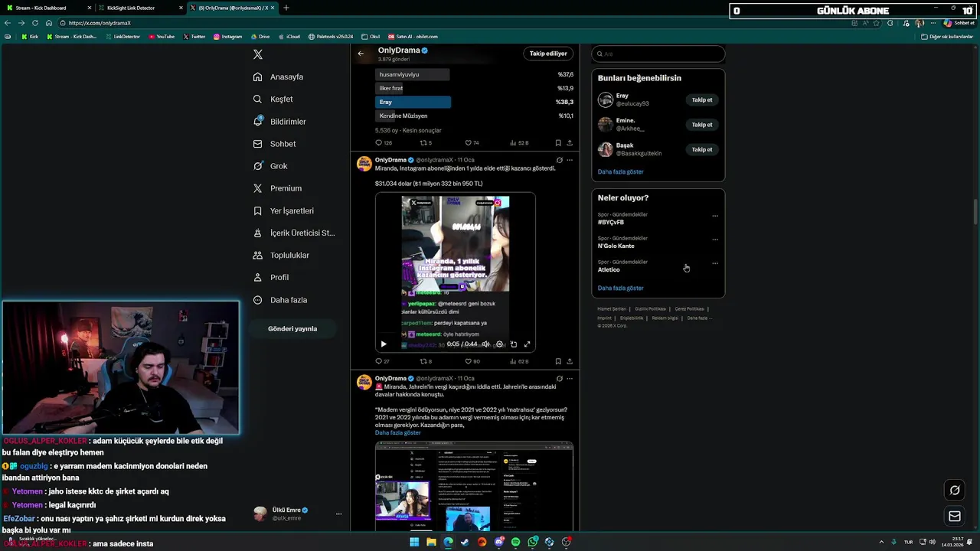Play the Miranda Instagram video

(384, 344)
